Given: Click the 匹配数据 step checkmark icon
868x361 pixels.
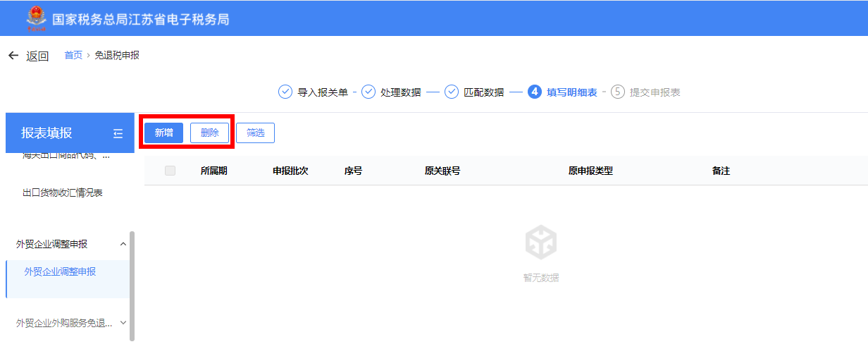Looking at the screenshot, I should click(452, 92).
